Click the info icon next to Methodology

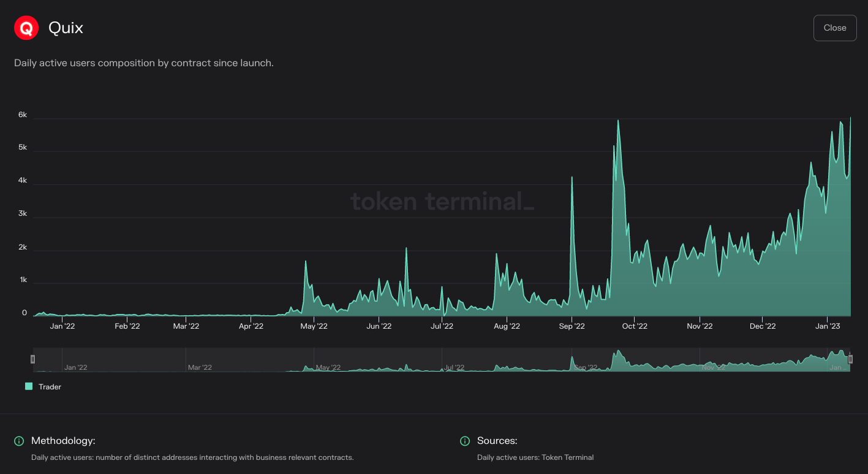[x=18, y=441]
